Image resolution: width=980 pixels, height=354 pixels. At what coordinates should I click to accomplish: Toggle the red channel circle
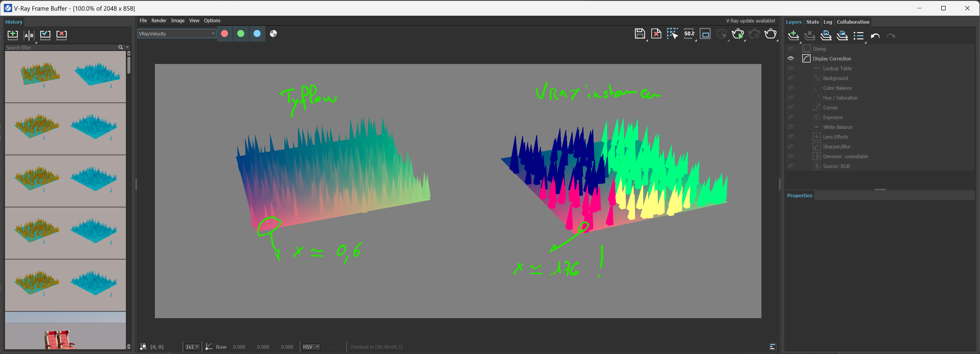[x=224, y=34]
